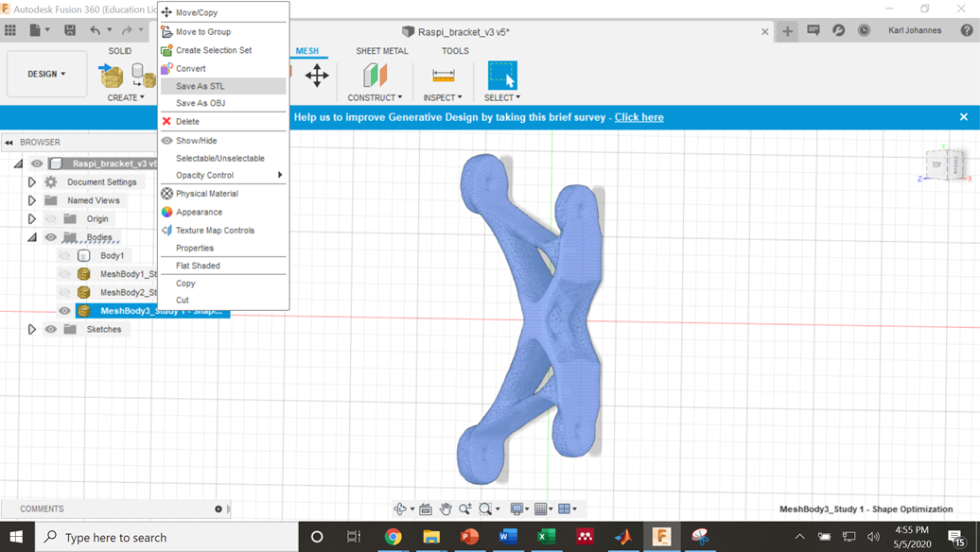Open the job status icon
This screenshot has height=552, width=980.
tap(839, 30)
